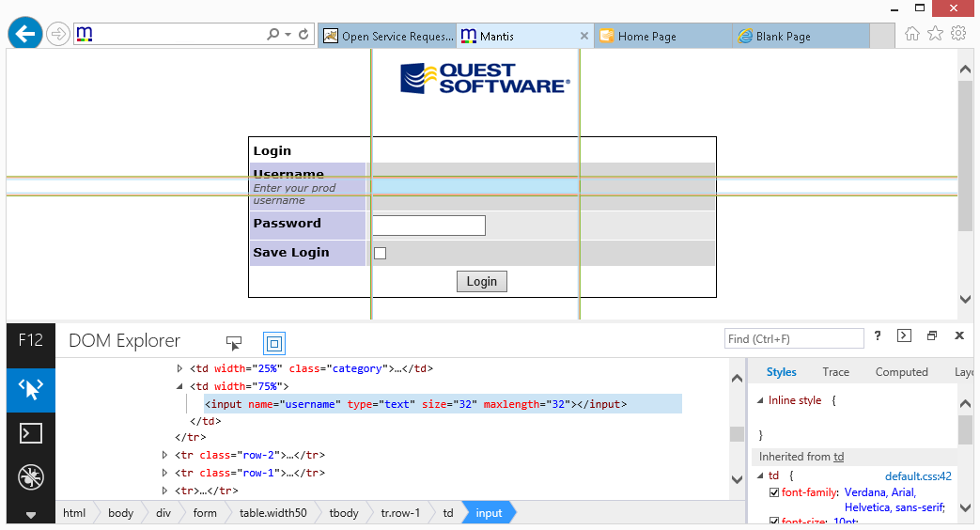The width and height of the screenshot is (980, 530).
Task: Open the address bar dropdown arrow
Action: tap(288, 35)
